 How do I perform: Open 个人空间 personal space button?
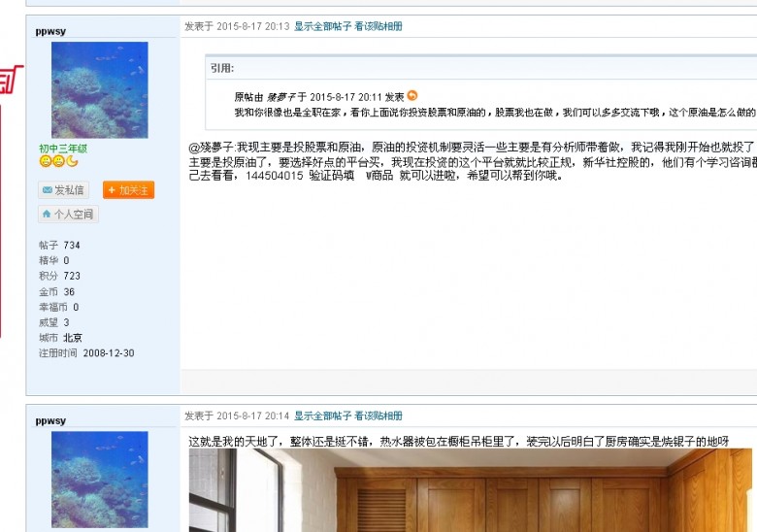[x=68, y=214]
